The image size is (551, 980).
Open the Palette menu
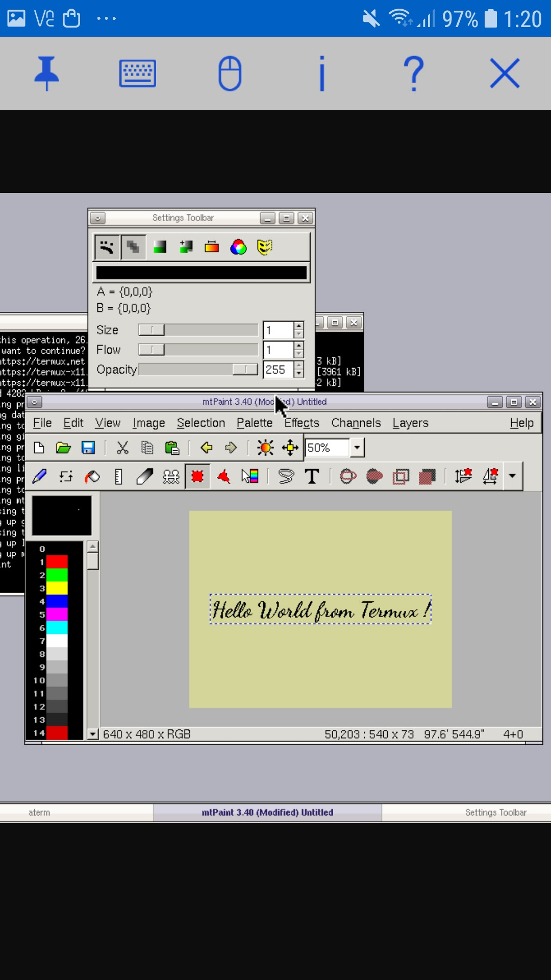pos(255,423)
